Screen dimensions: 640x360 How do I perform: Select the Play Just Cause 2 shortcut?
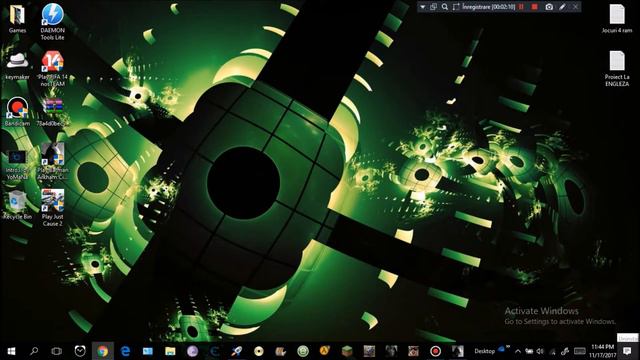click(53, 208)
